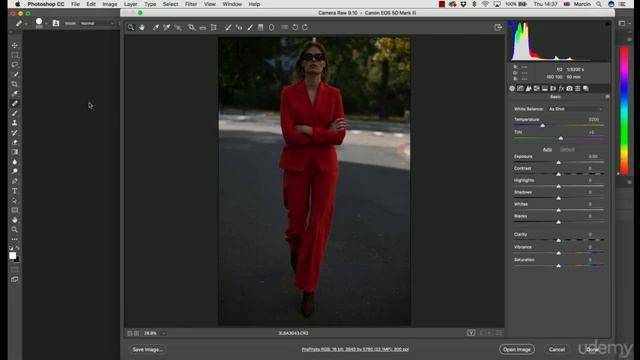
Task: Click the Exposure slider handle
Action: point(558,162)
